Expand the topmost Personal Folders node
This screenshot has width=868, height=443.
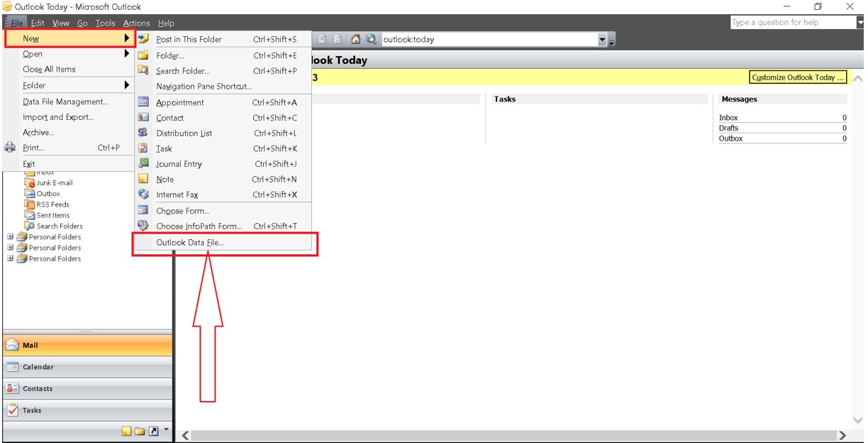(11, 237)
